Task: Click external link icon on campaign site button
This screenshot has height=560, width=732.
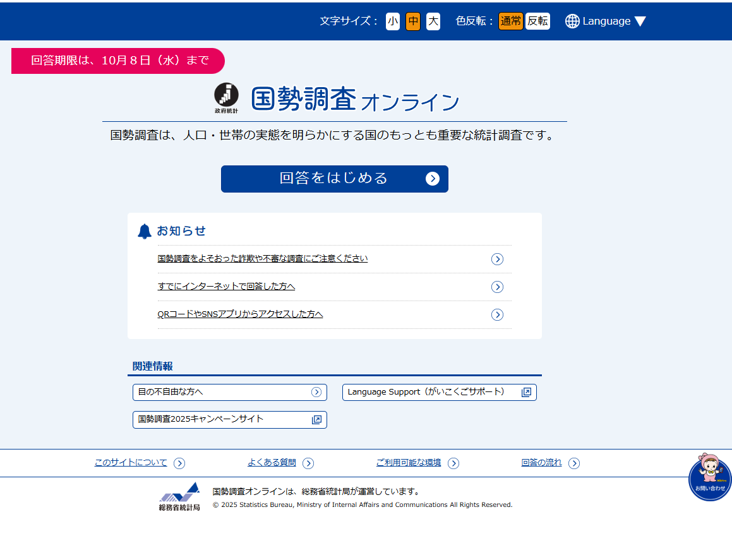Action: pyautogui.click(x=316, y=420)
